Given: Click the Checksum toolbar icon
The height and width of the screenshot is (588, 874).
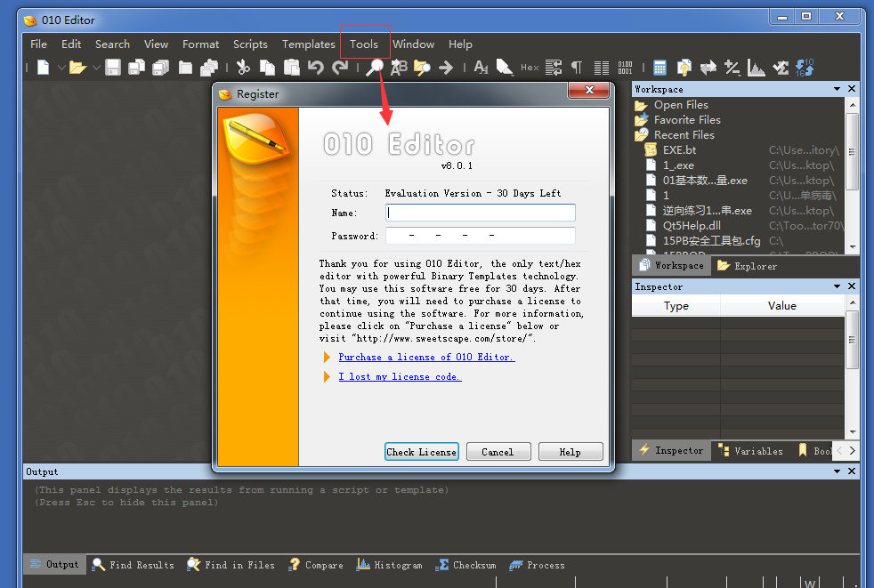Looking at the screenshot, I should tap(781, 68).
